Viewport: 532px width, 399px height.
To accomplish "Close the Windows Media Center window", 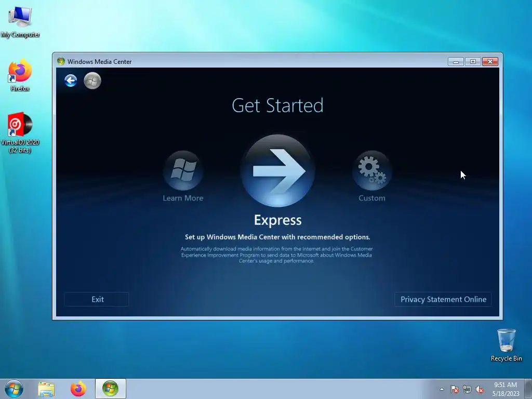I will tap(490, 62).
